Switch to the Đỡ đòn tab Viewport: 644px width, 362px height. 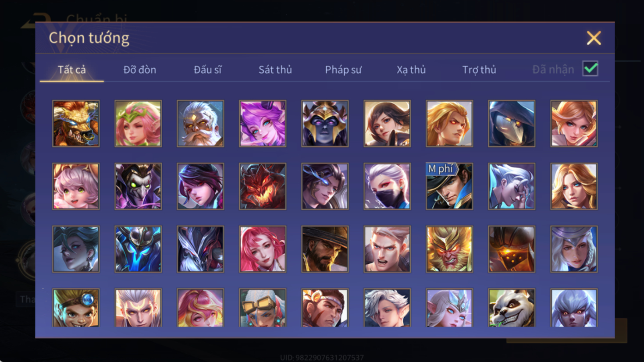click(140, 70)
